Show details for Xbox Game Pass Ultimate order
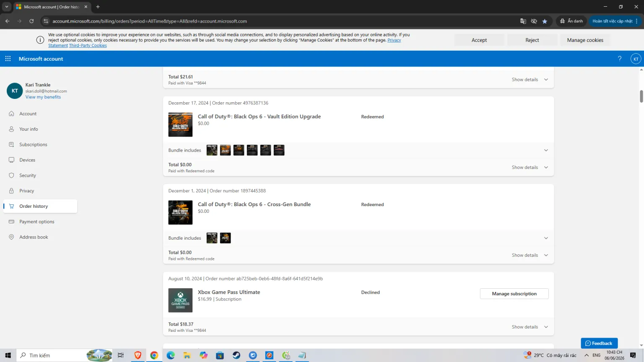644x362 pixels. point(530,327)
